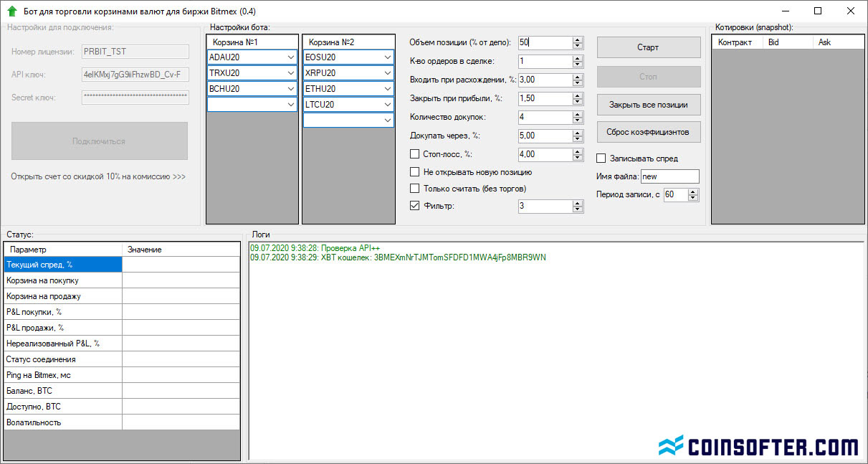Open the empty dropdown in Корзина №2
This screenshot has width=868, height=464.
click(388, 120)
